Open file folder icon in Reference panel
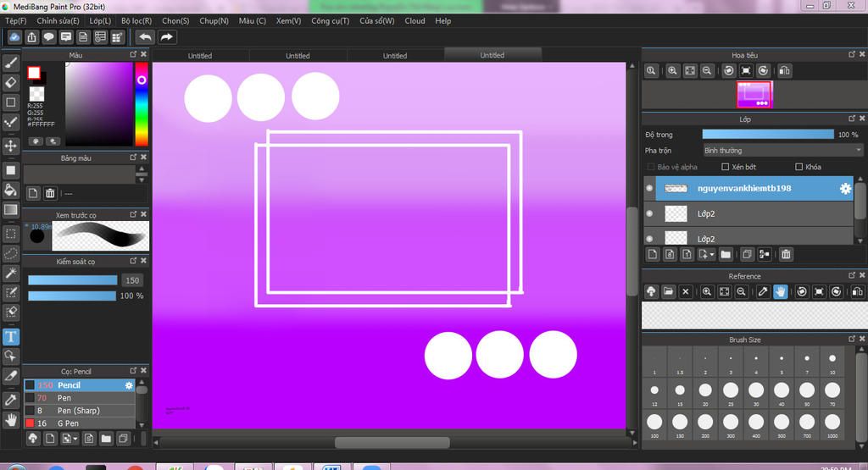The height and width of the screenshot is (470, 868). pyautogui.click(x=668, y=291)
